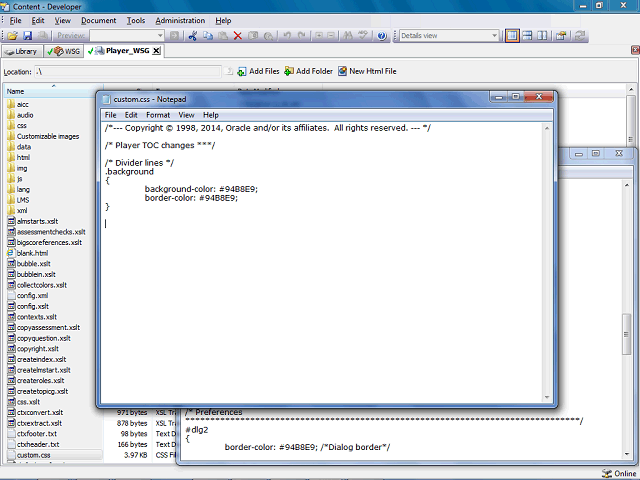The height and width of the screenshot is (480, 640).
Task: Click the red X Delete icon
Action: 238,36
